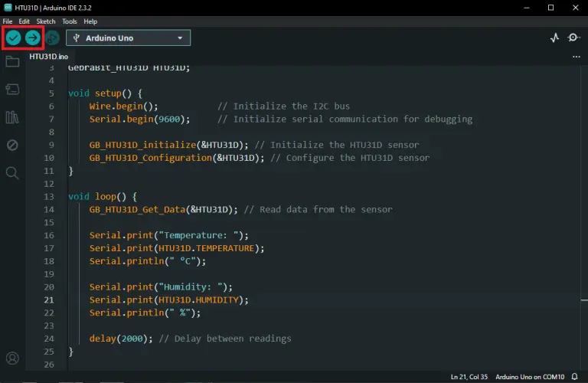Click line number 25 in the gutter

49,352
